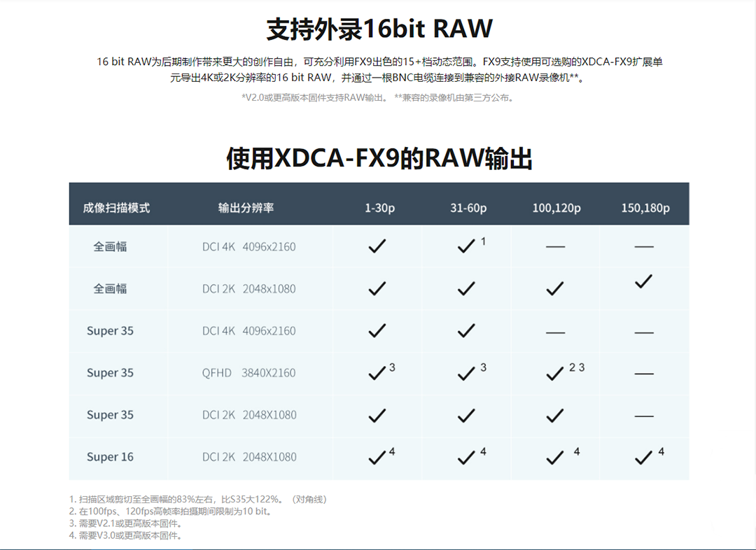Click the 全画幅 label in the DCI 2K row
The image size is (756, 550).
point(110,289)
